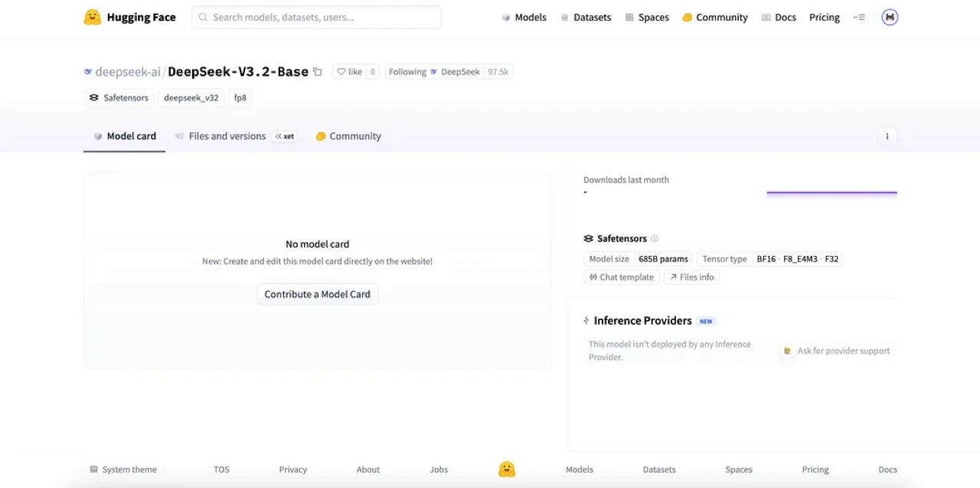980x488 pixels.
Task: Click the search models input field
Action: pos(316,17)
